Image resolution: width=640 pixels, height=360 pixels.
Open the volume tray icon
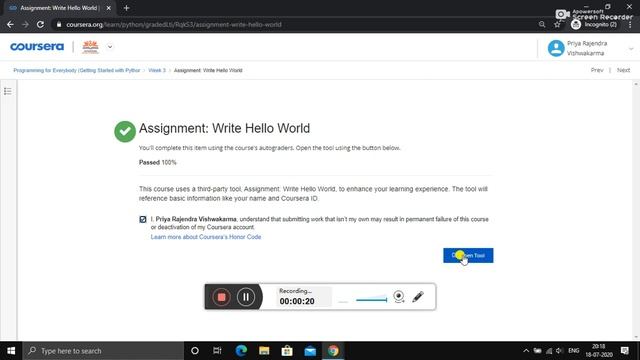click(x=559, y=351)
